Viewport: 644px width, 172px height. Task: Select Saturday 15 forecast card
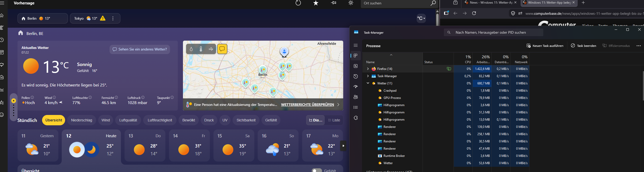[x=234, y=146]
